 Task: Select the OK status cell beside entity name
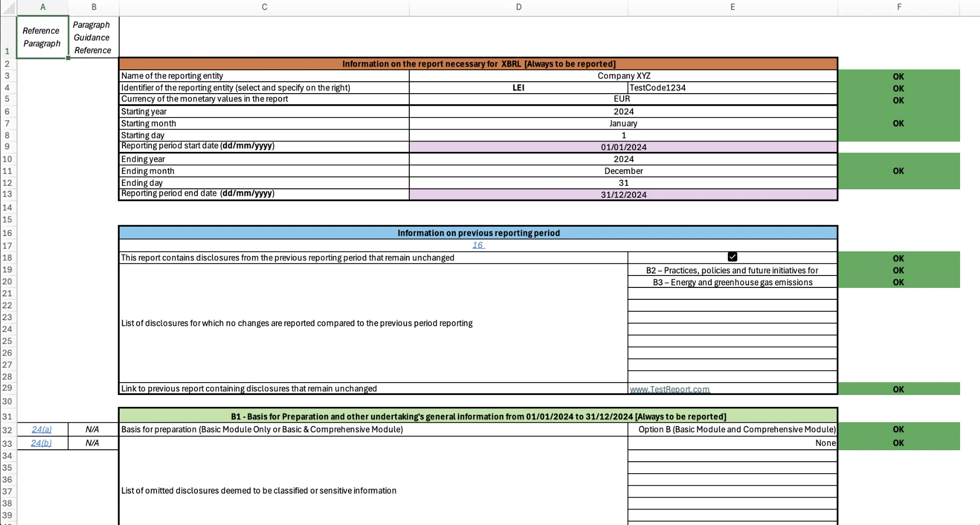pos(898,76)
